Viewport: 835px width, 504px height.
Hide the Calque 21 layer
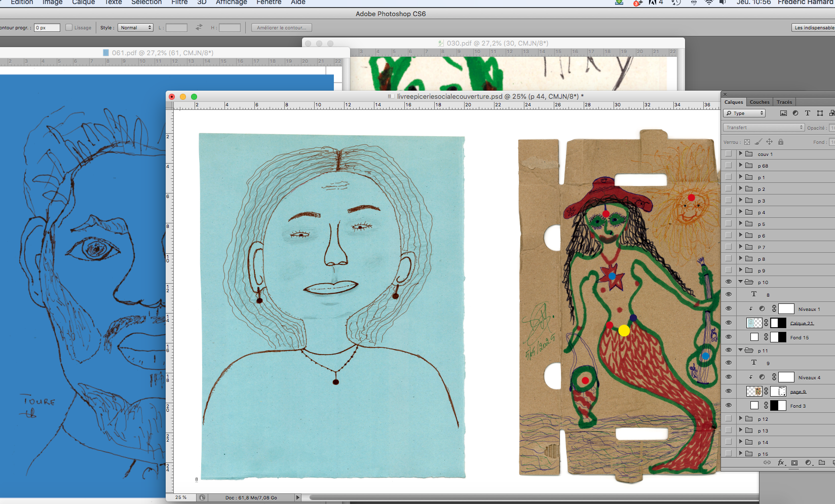click(729, 323)
